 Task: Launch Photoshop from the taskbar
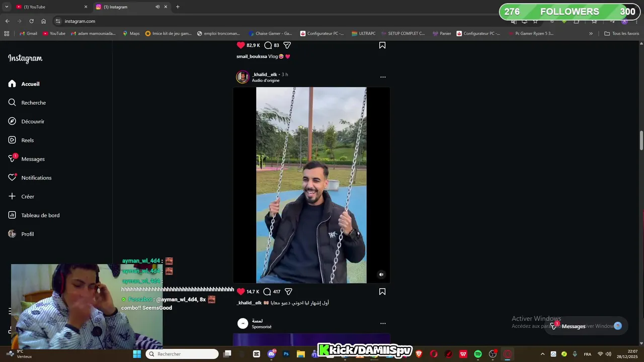[x=286, y=354]
